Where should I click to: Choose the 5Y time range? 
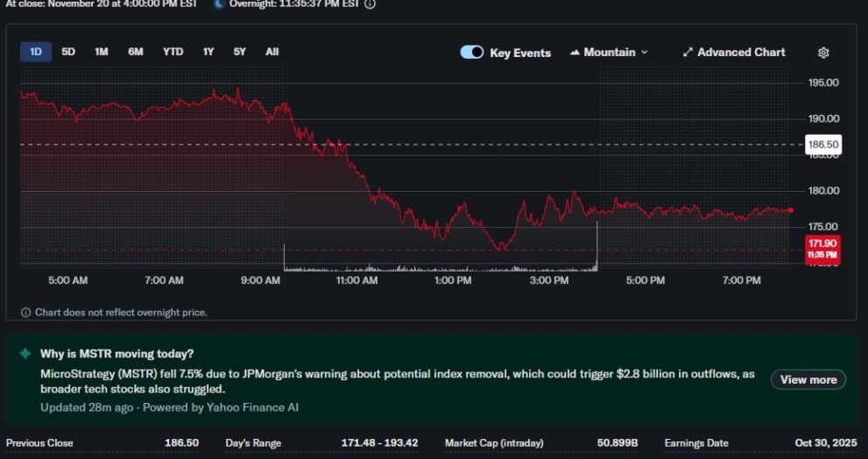239,52
